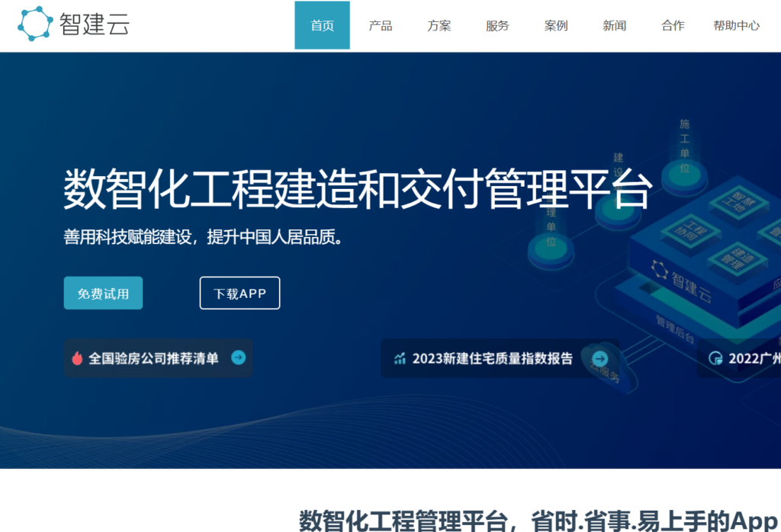Open the 产品 menu
Screen dimensions: 781x532
[x=380, y=25]
